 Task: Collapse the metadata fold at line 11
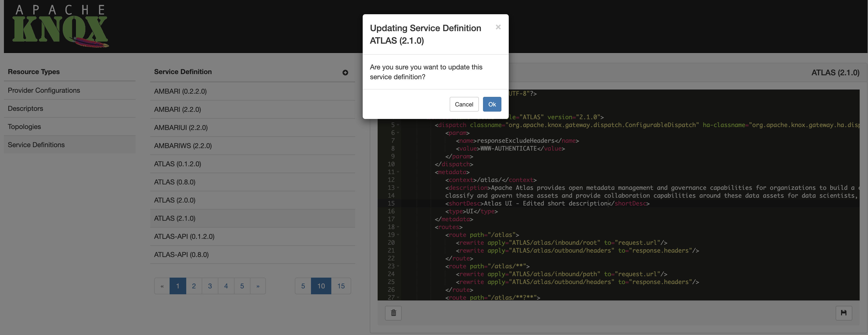click(x=398, y=172)
